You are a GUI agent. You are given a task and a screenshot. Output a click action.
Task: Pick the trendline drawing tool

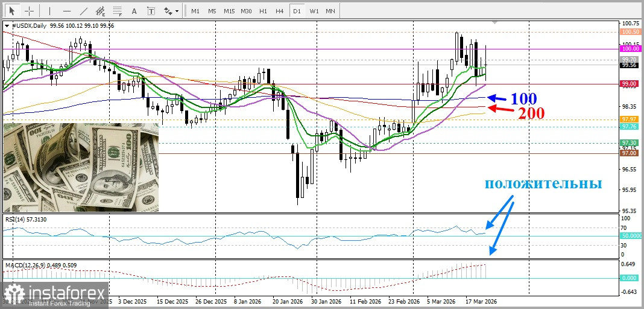[x=83, y=11]
